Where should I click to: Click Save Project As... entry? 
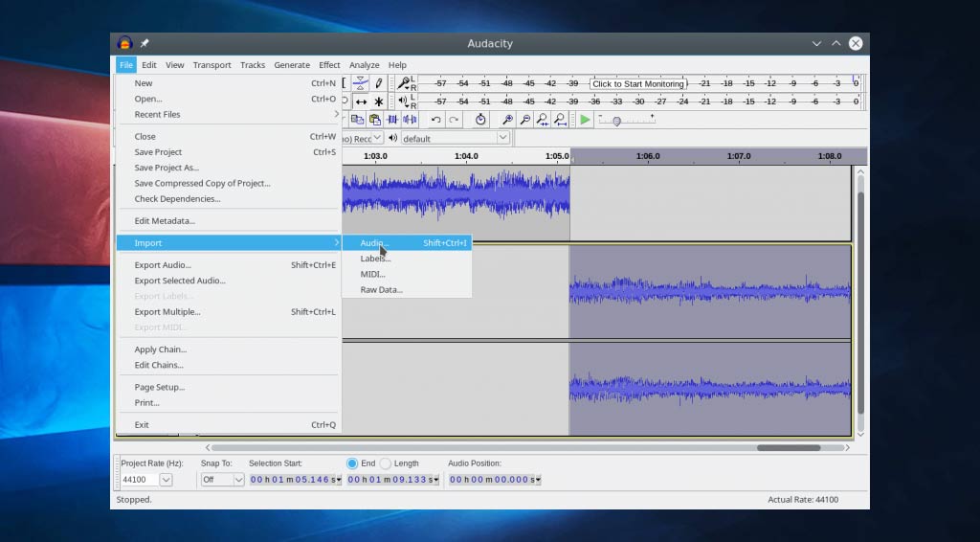coord(229,168)
